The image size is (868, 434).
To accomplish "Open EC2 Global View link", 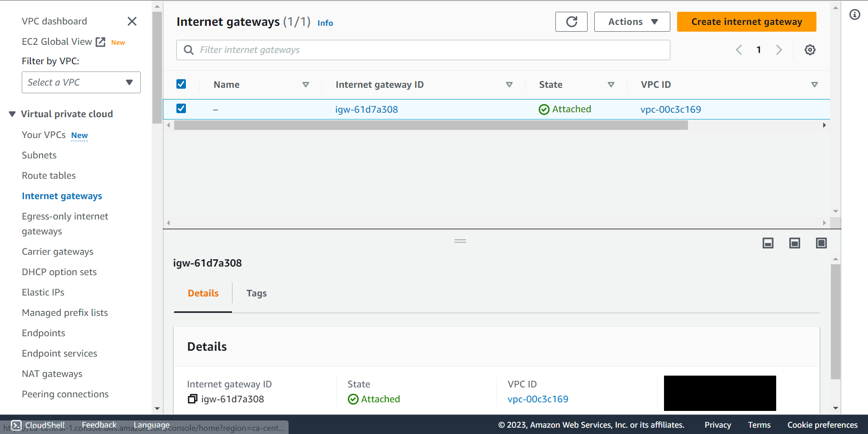I will (x=57, y=42).
